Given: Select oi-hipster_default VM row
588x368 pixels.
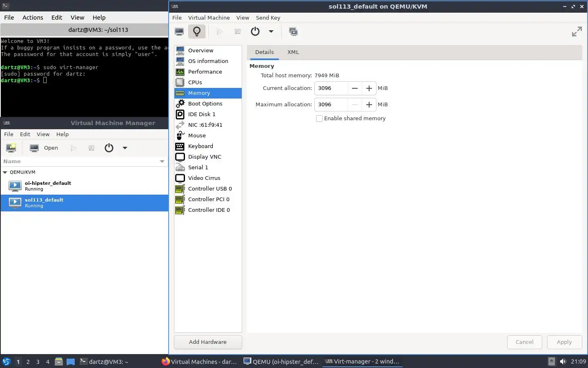Looking at the screenshot, I should coord(85,186).
